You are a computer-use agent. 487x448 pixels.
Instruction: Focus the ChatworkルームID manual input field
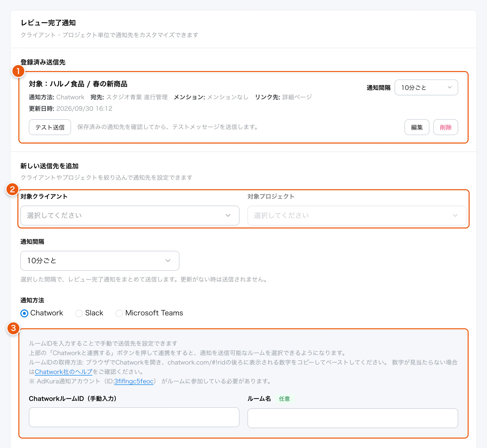pos(134,417)
